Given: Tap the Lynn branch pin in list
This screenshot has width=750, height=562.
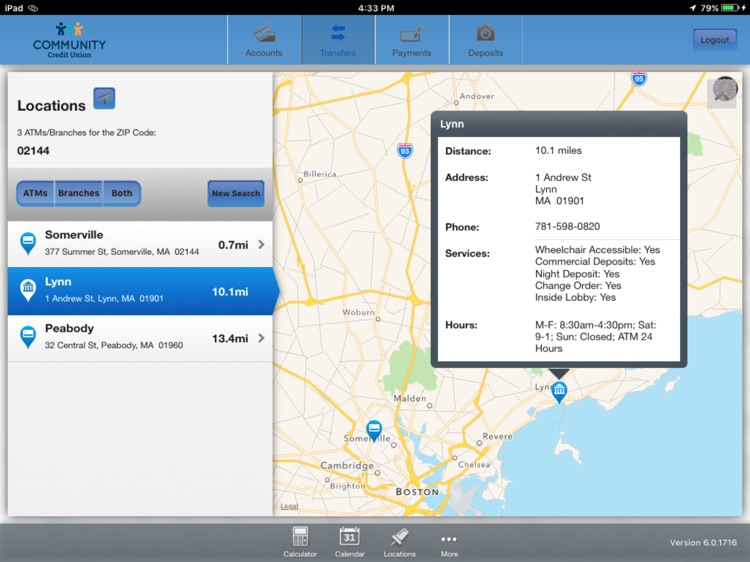Looking at the screenshot, I should point(28,290).
